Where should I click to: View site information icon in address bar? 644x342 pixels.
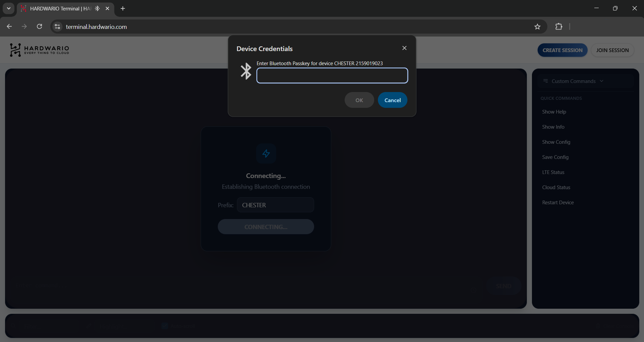[57, 27]
